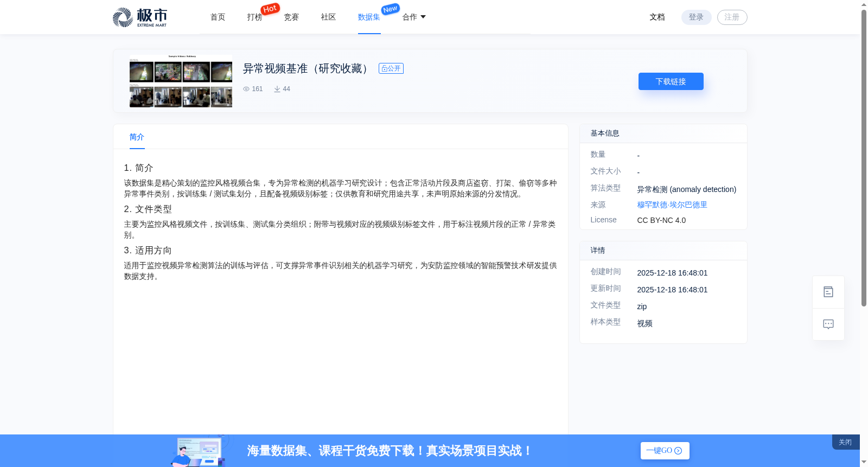This screenshot has height=467, width=868.
Task: Open the 打榜 nav item
Action: 254,17
